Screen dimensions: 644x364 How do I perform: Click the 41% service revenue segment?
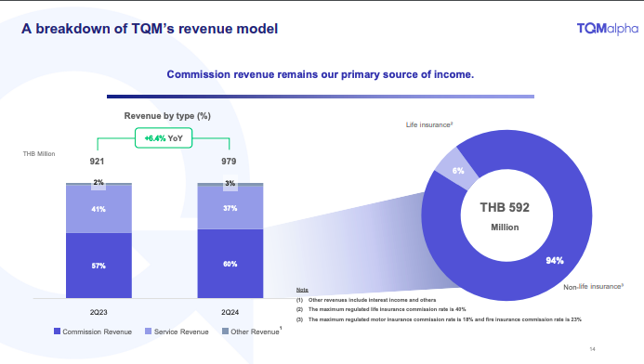pos(99,209)
